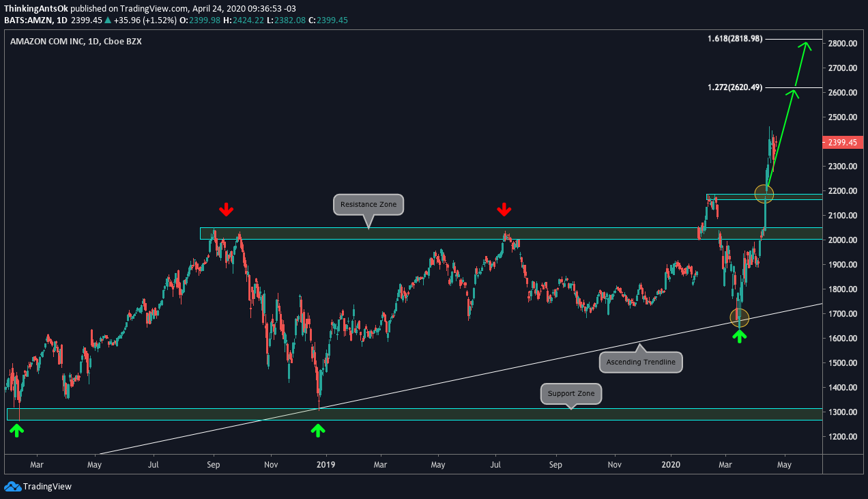Open the ThinkingAntsOk author name
This screenshot has height=499, width=868.
[x=35, y=8]
